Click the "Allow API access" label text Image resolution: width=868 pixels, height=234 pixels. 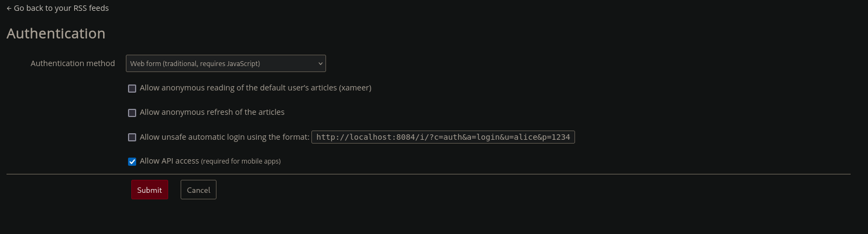[x=169, y=161]
